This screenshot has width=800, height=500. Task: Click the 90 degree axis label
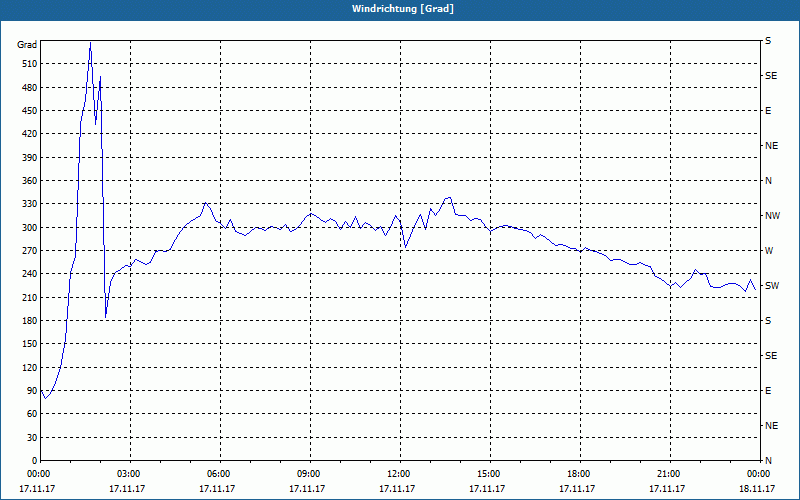pos(32,391)
